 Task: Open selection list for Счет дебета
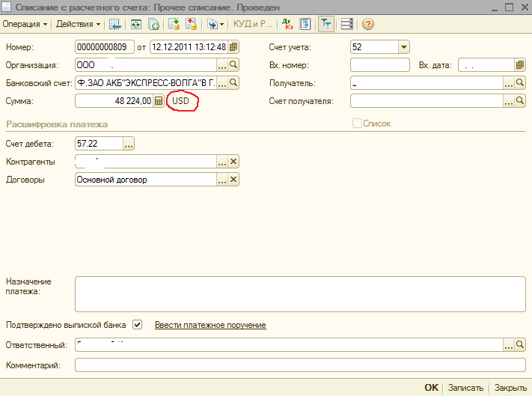point(128,144)
